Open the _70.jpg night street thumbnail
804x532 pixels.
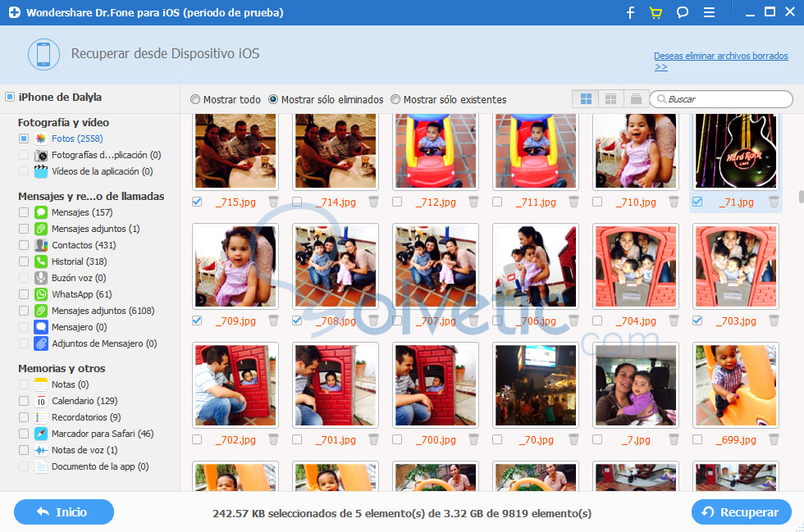coord(535,385)
